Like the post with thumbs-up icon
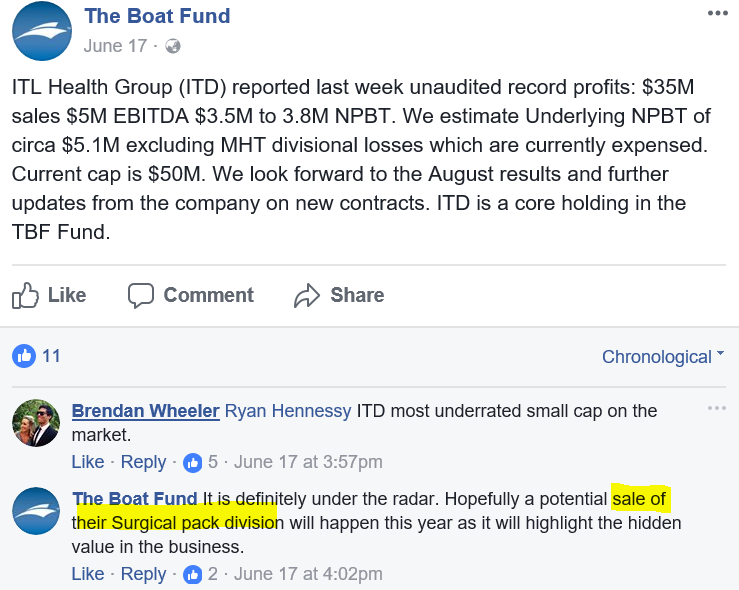 point(25,295)
